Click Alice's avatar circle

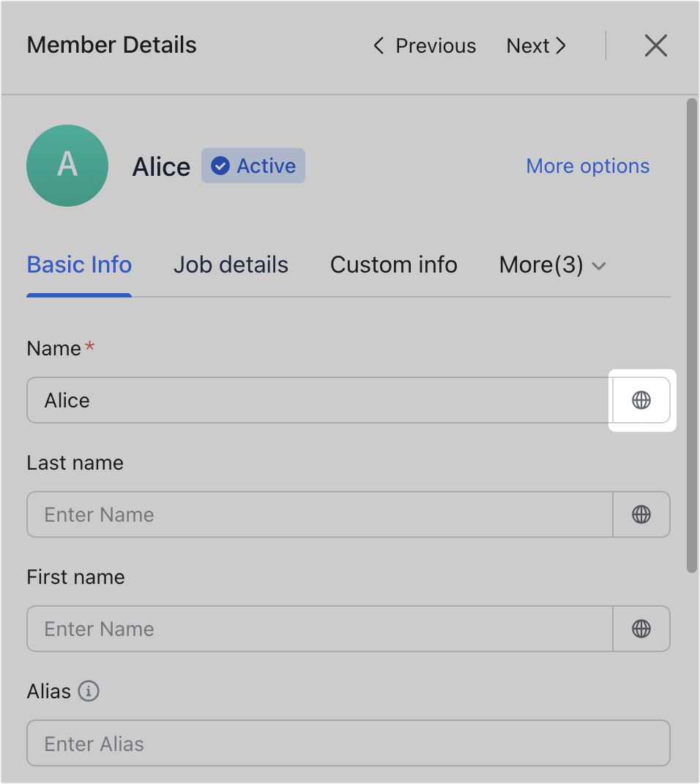pyautogui.click(x=67, y=166)
